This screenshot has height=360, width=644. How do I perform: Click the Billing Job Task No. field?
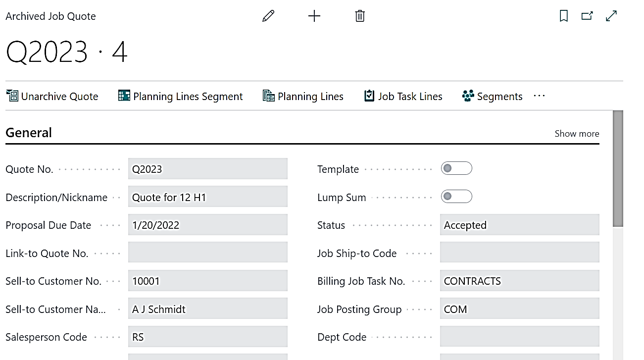pos(519,281)
